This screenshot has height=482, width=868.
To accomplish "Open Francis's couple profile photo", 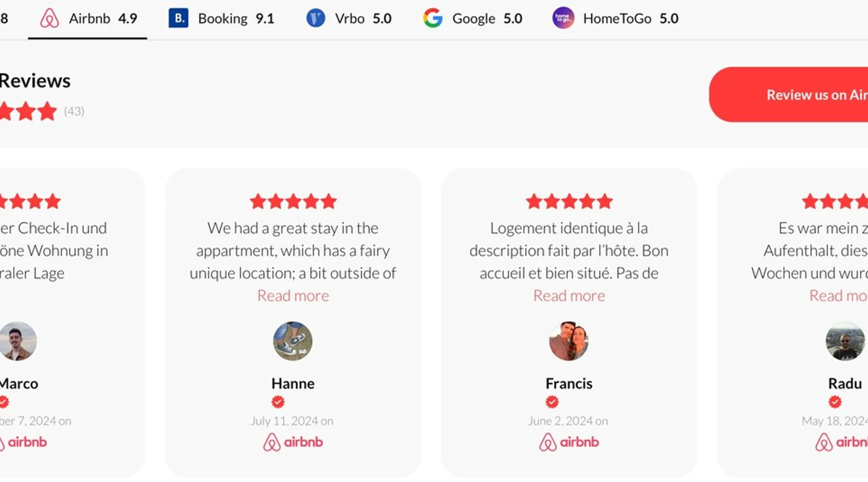I will (x=569, y=341).
